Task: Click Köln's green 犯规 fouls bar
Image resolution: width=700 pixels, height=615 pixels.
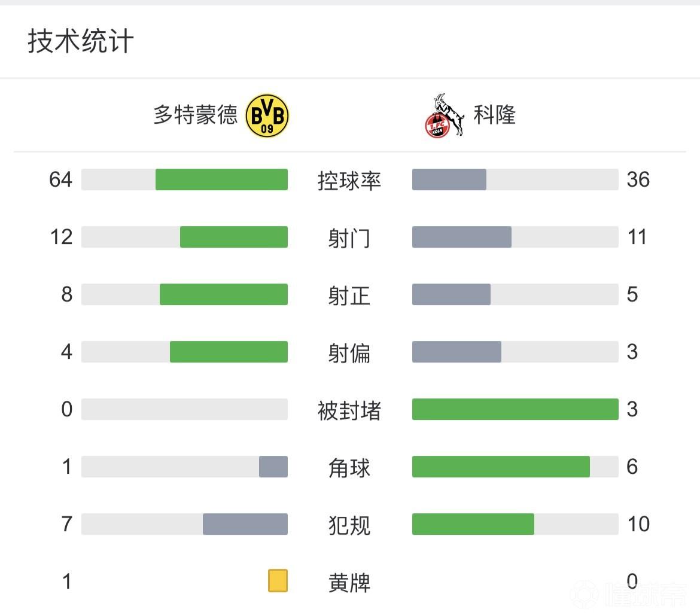Action: (473, 524)
